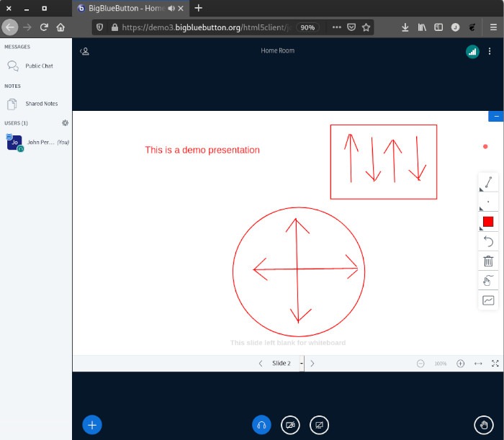Mute audio on the browser tab
The image size is (504, 440).
coord(171,9)
